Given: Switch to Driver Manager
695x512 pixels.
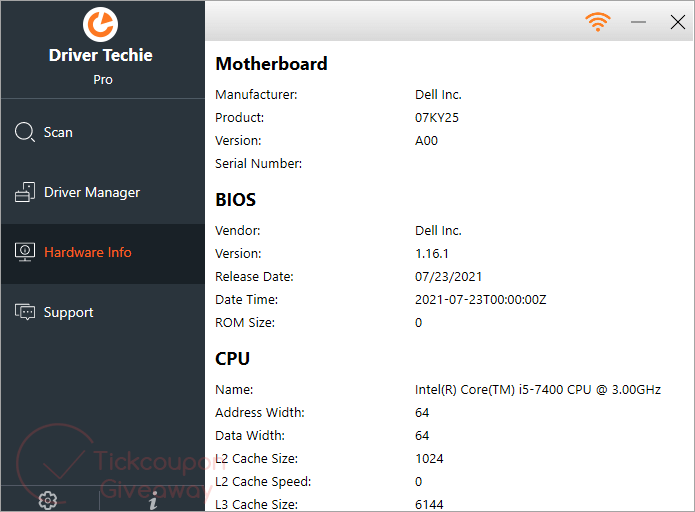Looking at the screenshot, I should pyautogui.click(x=103, y=192).
